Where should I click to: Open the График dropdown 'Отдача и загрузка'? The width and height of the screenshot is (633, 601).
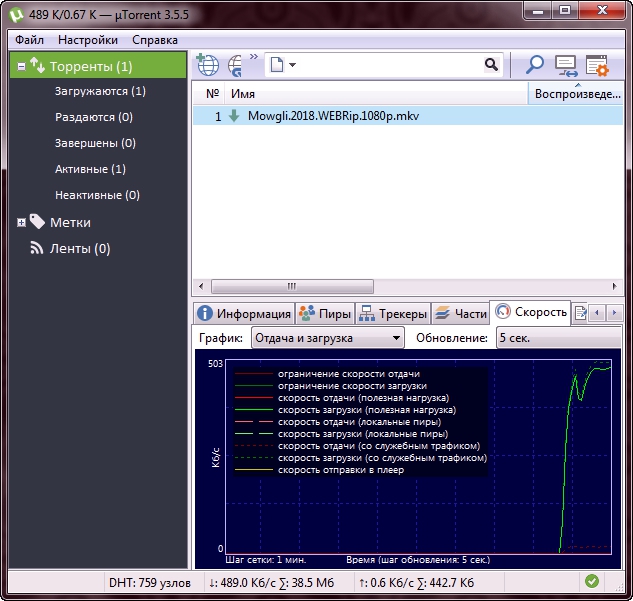pyautogui.click(x=327, y=338)
